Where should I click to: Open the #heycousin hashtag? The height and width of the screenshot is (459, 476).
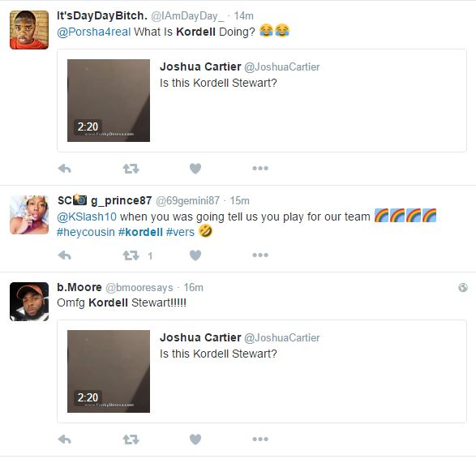(x=86, y=232)
